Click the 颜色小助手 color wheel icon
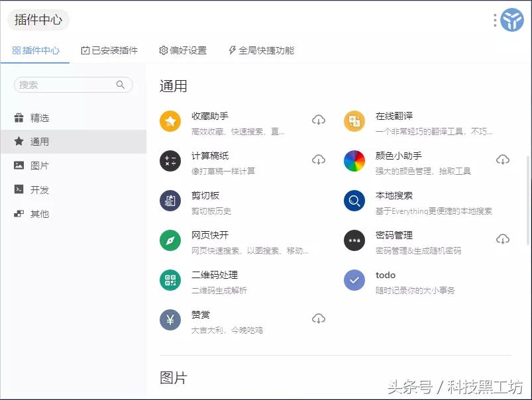Screen dimensions: 532x400 click(x=354, y=161)
